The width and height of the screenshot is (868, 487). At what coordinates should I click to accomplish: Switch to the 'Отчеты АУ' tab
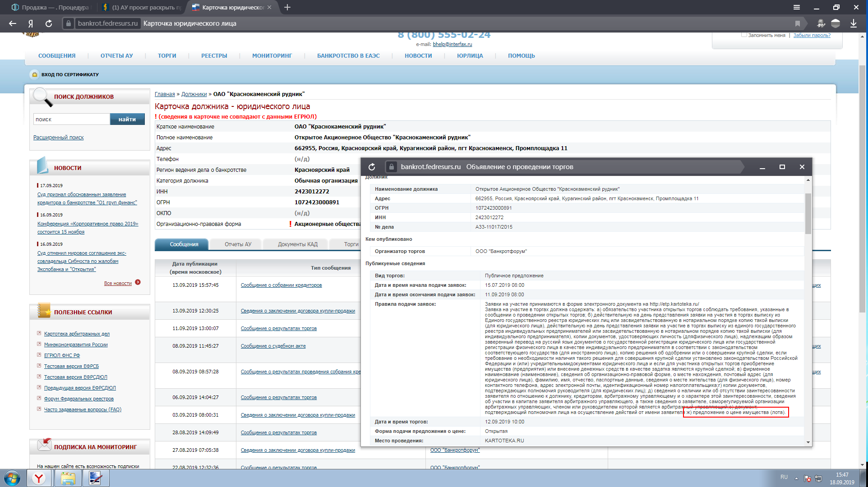click(238, 244)
